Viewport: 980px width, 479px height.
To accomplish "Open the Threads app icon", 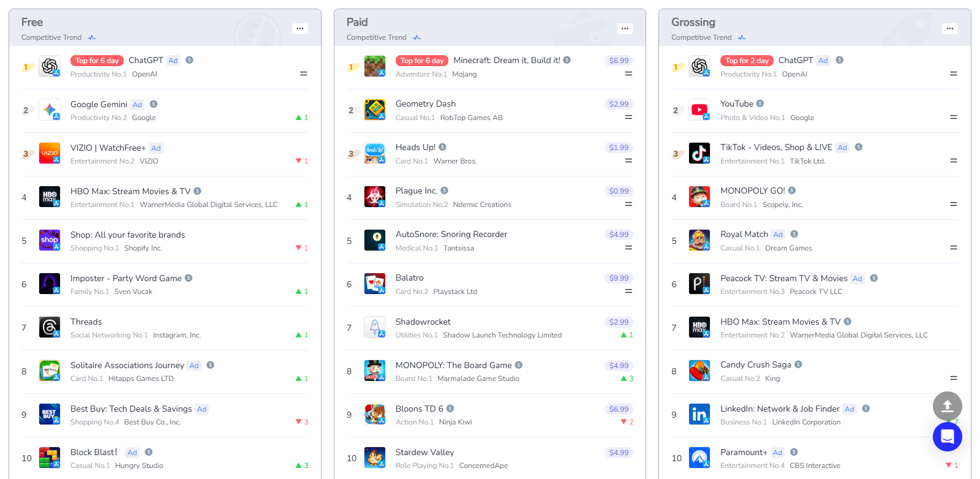I will (x=50, y=327).
